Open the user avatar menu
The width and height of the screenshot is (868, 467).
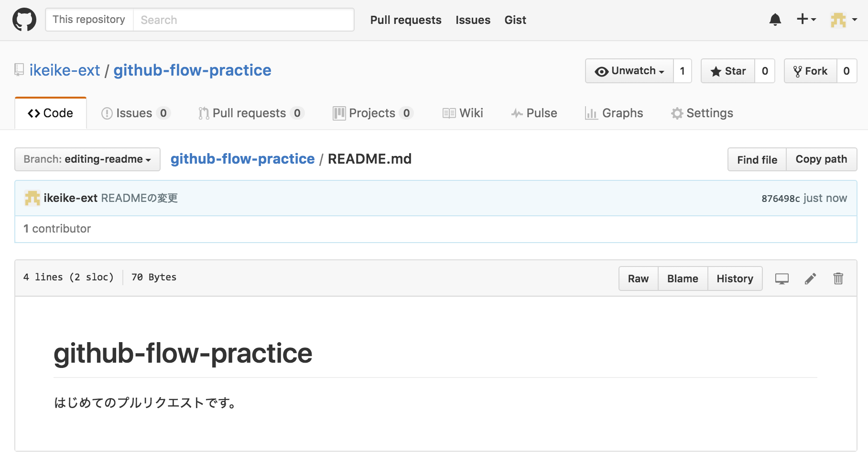click(x=844, y=20)
